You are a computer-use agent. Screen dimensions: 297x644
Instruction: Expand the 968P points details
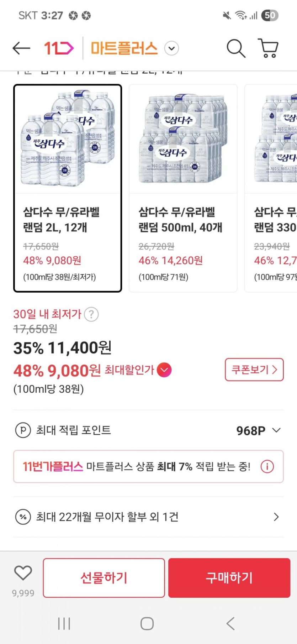tap(276, 430)
